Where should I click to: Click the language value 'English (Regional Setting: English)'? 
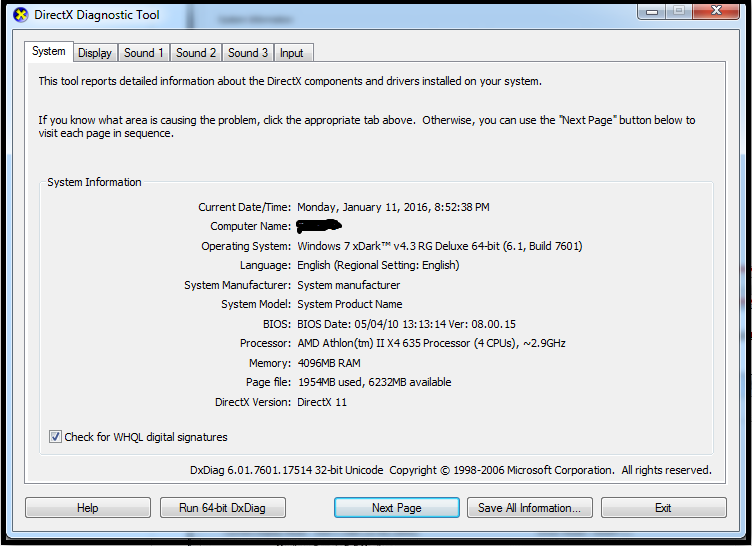coord(378,265)
